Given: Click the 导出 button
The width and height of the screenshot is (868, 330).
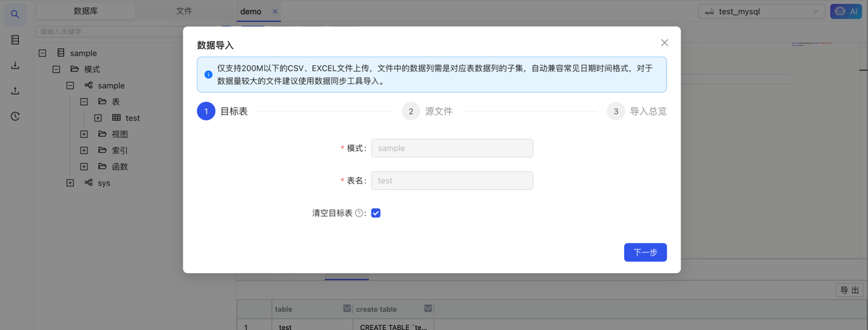Looking at the screenshot, I should (849, 290).
